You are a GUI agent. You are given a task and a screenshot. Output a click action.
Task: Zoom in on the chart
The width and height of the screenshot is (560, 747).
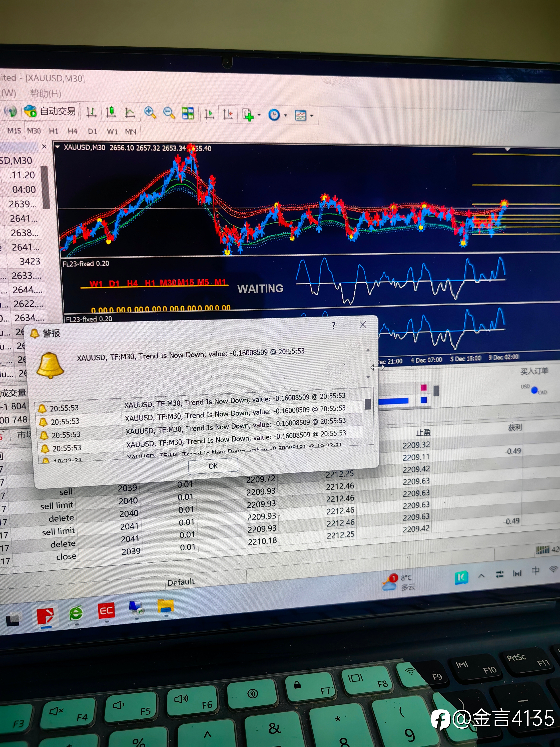point(150,113)
